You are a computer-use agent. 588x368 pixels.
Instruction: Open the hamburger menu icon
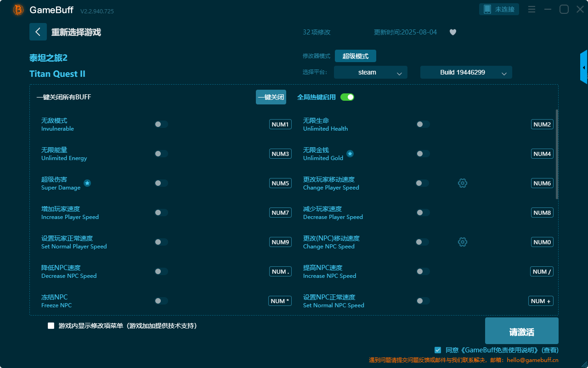[531, 9]
